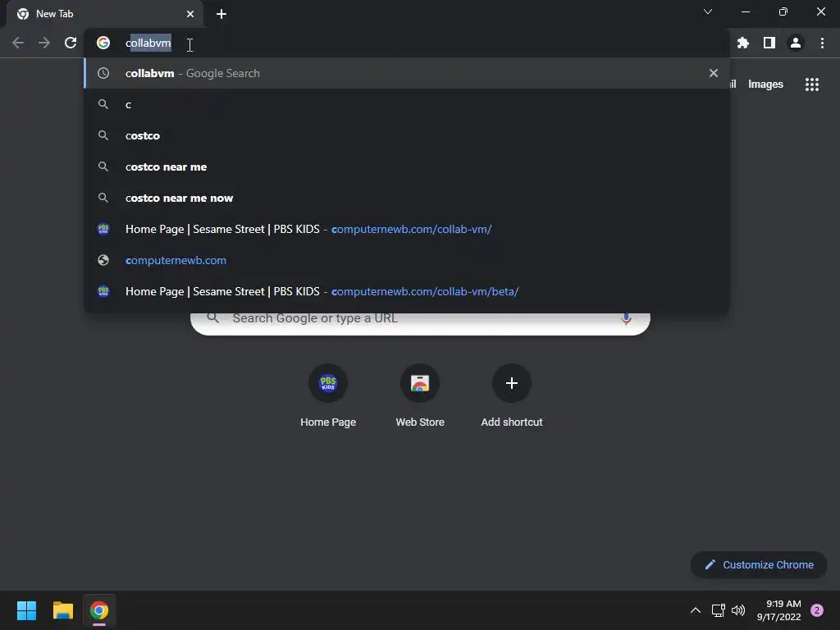This screenshot has width=840, height=630.
Task: Select the New Tab tab
Action: pyautogui.click(x=106, y=14)
